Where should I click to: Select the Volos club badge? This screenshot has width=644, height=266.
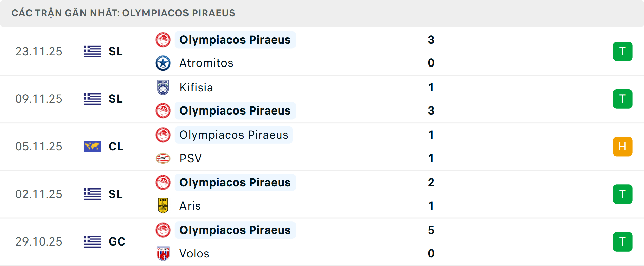coord(163,253)
